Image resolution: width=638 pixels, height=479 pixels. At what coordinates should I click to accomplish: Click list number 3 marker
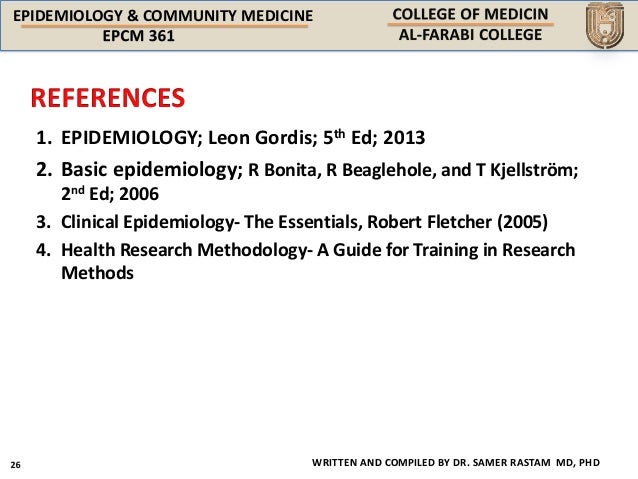44,222
